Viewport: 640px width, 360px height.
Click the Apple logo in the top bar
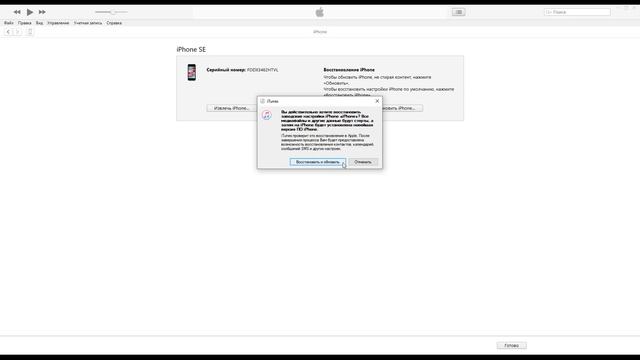click(320, 12)
